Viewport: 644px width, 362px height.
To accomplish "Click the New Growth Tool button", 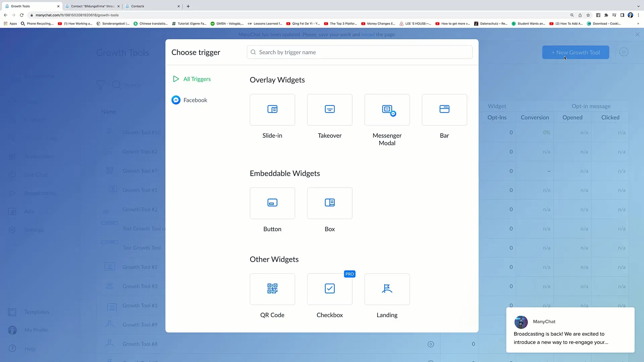I will 576,52.
